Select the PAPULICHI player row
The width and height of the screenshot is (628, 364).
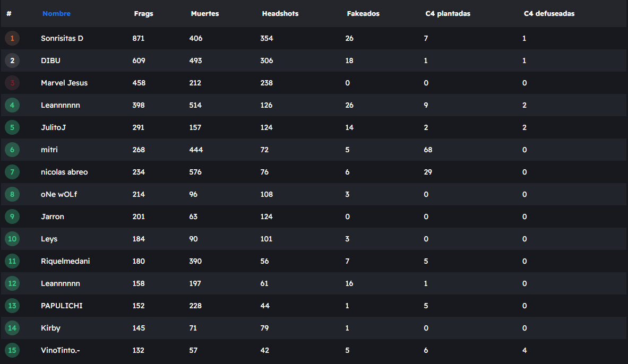pos(62,306)
